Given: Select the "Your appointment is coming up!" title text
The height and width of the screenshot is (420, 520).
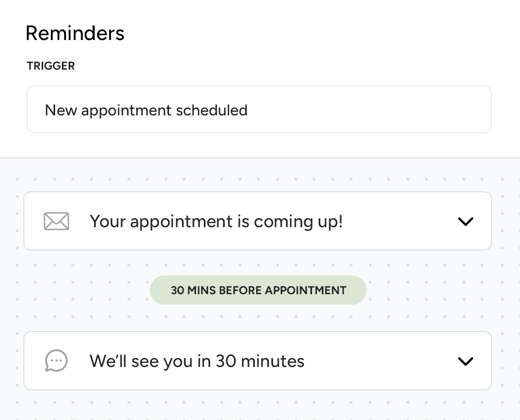Looking at the screenshot, I should coord(216,221).
